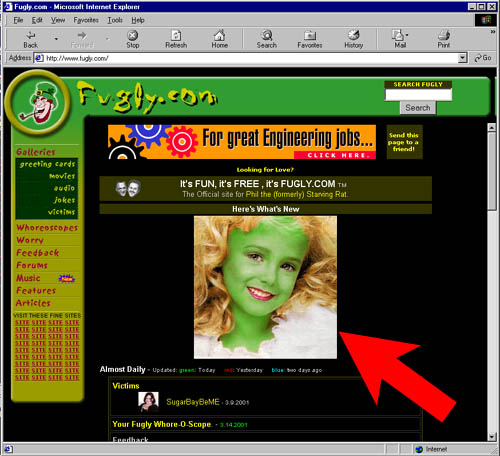The height and width of the screenshot is (456, 500).
Task: Click the Engineering jobs banner ad
Action: [x=242, y=142]
